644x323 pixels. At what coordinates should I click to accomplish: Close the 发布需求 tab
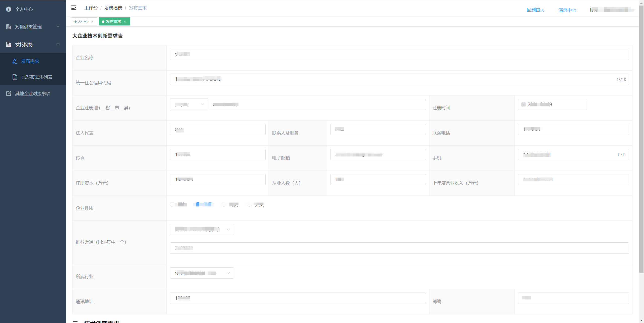coord(125,22)
